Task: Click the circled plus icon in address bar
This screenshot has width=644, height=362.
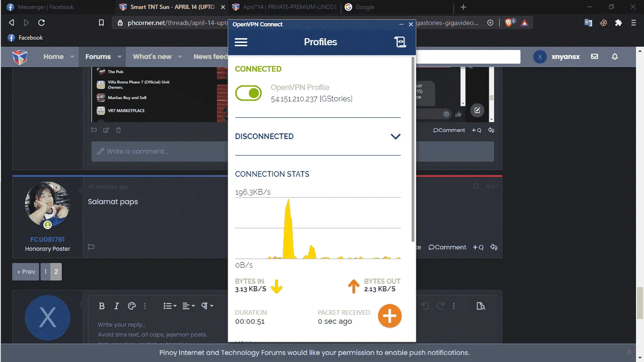Action: pyautogui.click(x=490, y=23)
